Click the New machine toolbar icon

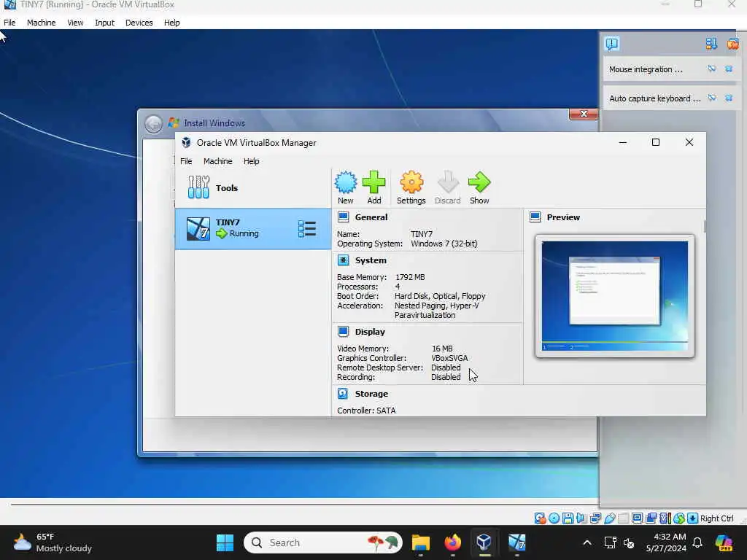click(x=345, y=182)
